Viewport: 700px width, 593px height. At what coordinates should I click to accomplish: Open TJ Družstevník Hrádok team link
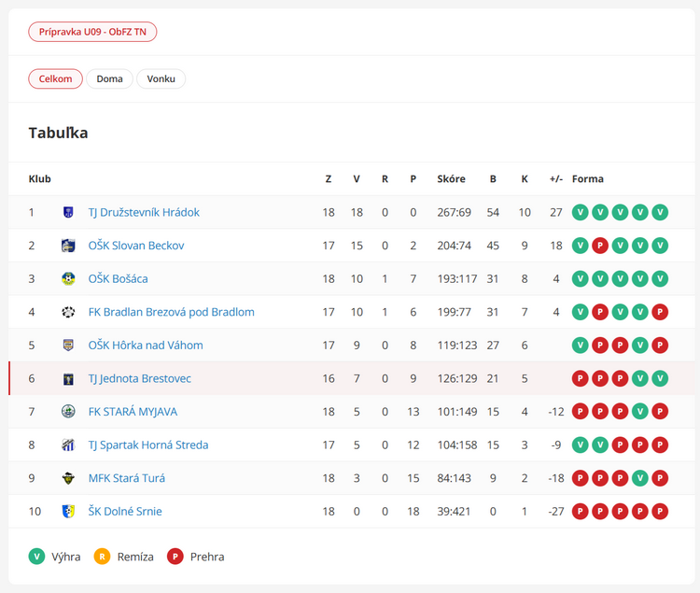[144, 212]
